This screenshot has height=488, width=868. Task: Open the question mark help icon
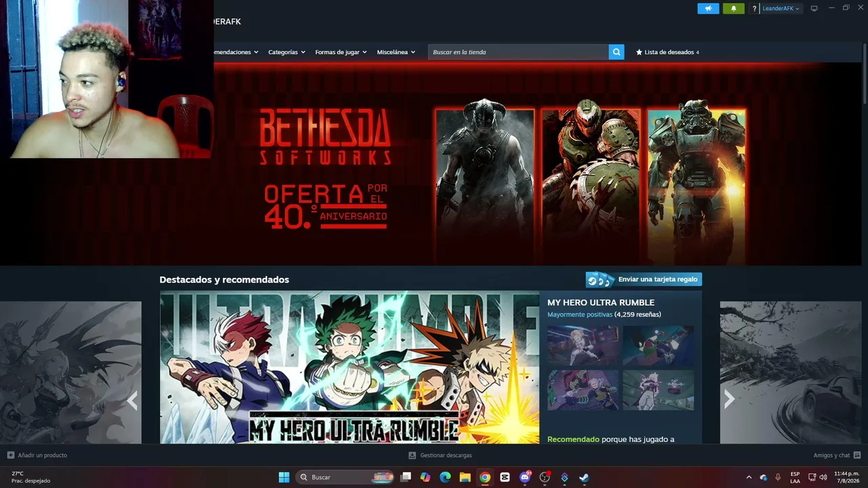754,9
